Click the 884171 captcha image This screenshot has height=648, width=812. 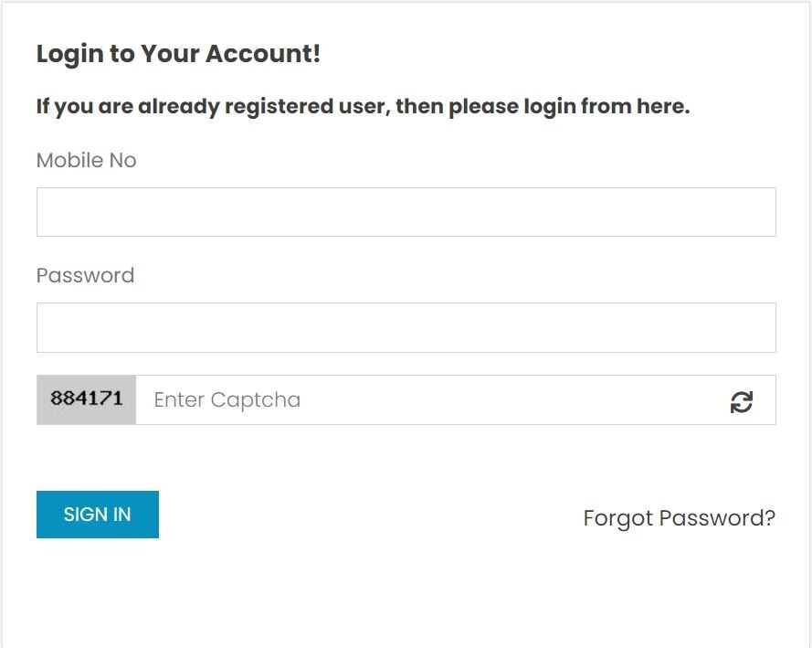click(x=86, y=399)
